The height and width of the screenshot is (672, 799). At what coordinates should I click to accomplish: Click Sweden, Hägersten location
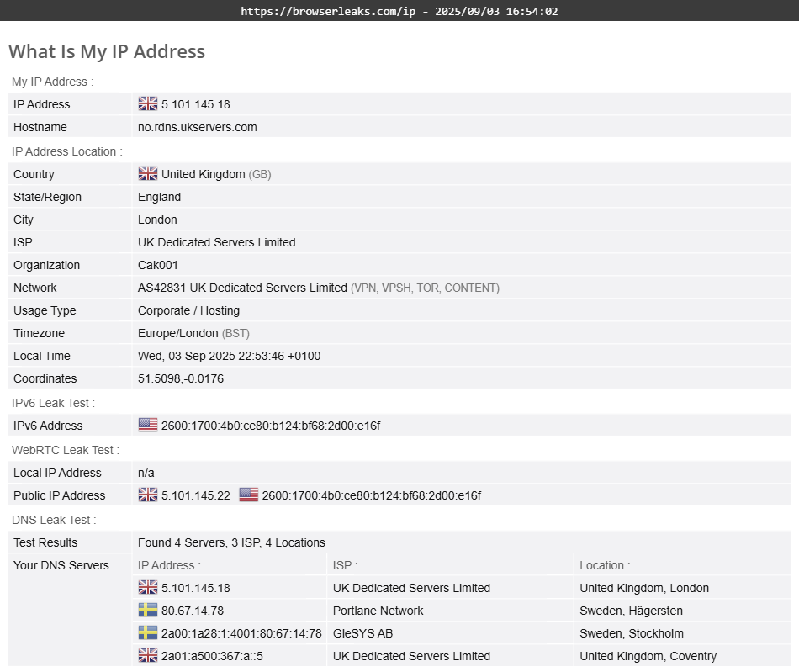[x=631, y=611]
